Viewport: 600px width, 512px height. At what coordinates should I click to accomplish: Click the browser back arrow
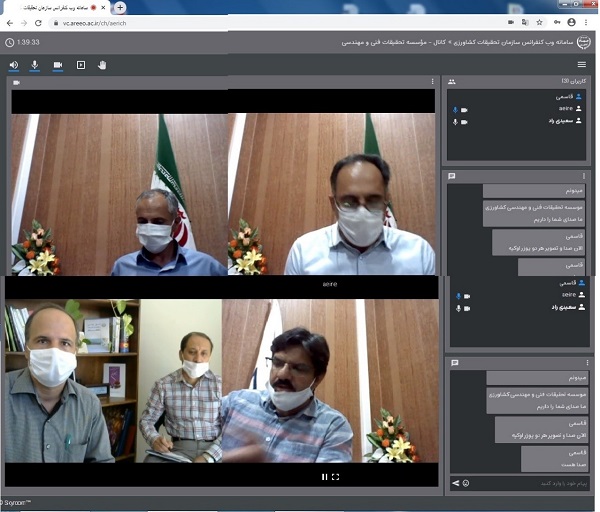[x=9, y=22]
